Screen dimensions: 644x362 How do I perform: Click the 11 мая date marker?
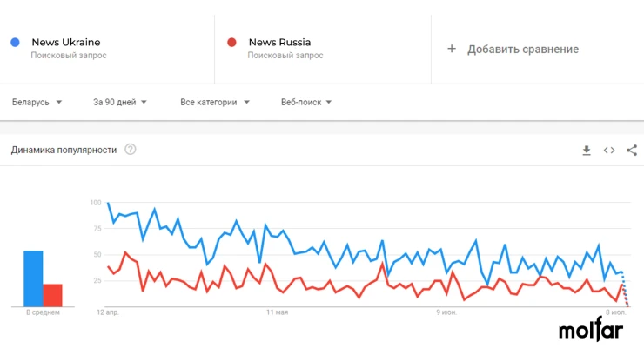278,312
